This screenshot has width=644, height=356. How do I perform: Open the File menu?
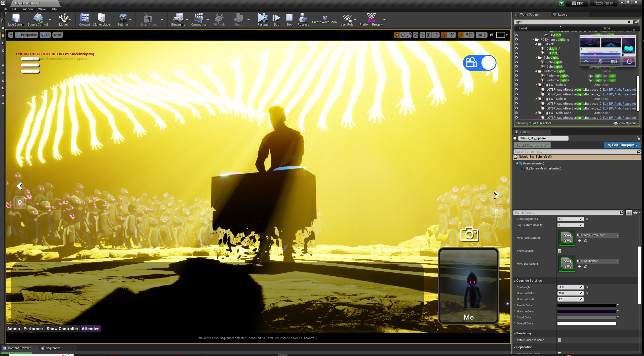5,9
